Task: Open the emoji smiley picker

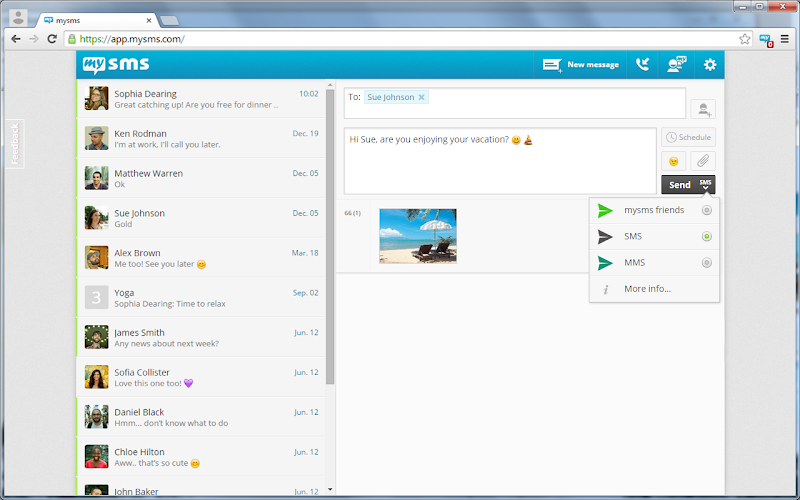Action: tap(673, 161)
